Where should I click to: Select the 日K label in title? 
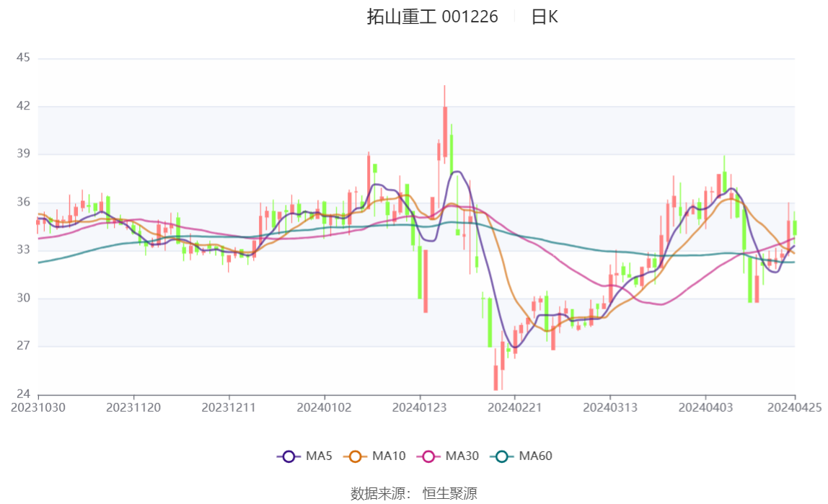point(545,17)
